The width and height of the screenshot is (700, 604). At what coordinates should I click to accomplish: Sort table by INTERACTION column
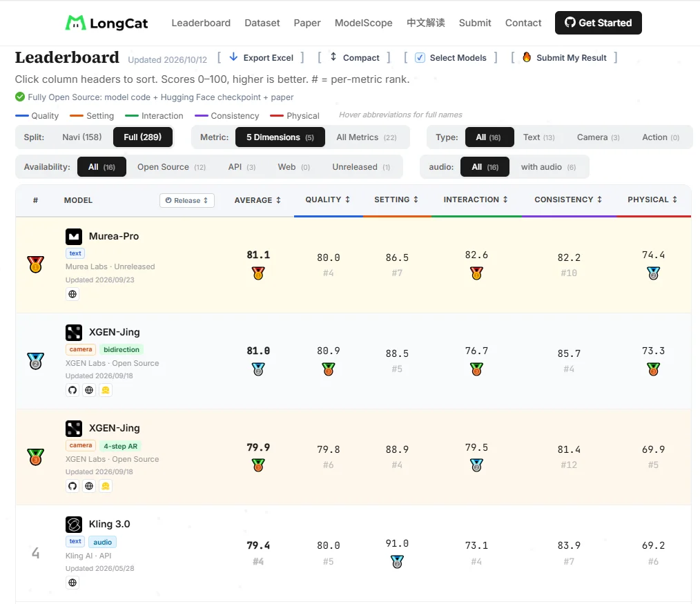coord(476,199)
